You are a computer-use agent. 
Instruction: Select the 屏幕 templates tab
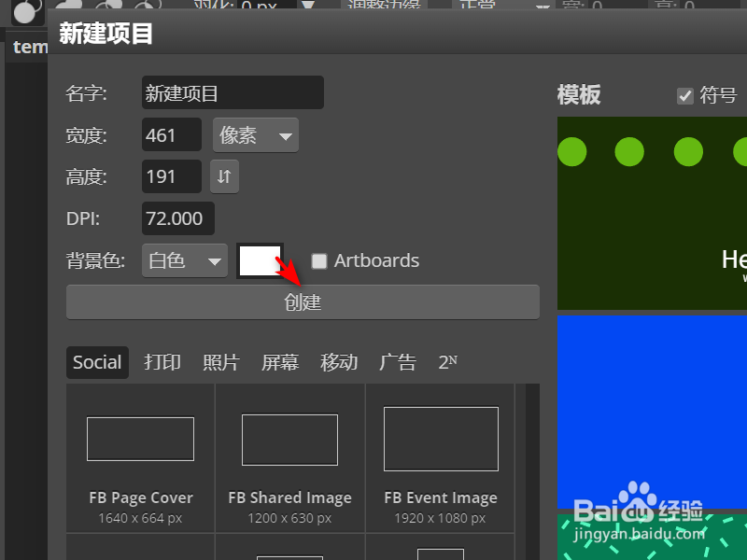coord(280,362)
